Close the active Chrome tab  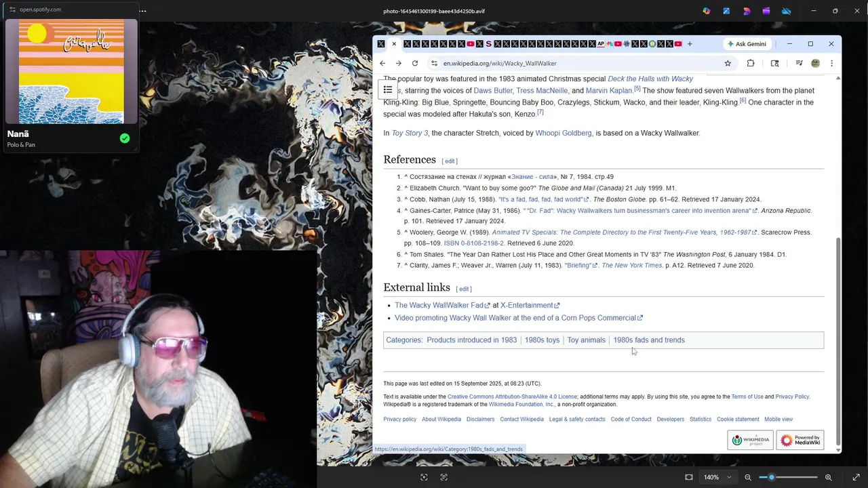click(394, 44)
